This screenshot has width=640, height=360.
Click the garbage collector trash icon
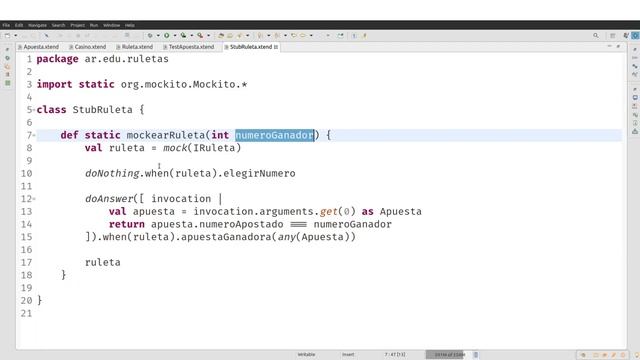coord(476,355)
